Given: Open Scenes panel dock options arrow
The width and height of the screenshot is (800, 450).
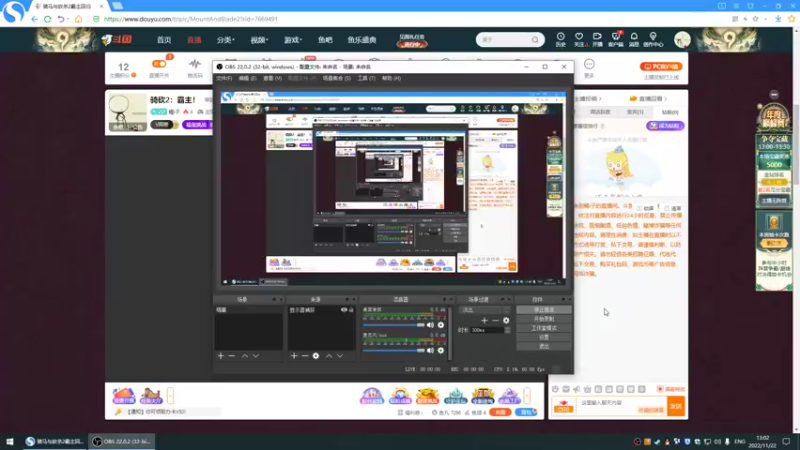Looking at the screenshot, I should (274, 299).
